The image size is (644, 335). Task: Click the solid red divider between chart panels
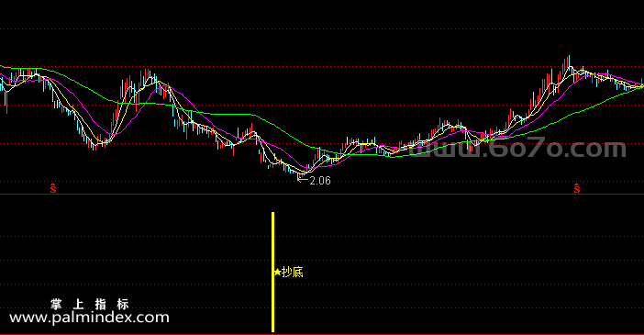(322, 194)
